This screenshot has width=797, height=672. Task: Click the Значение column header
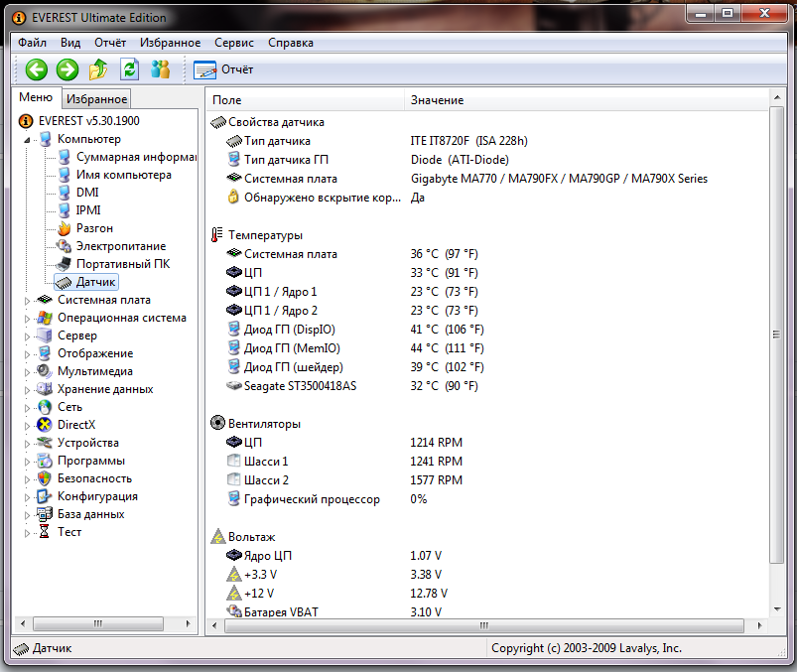click(587, 100)
